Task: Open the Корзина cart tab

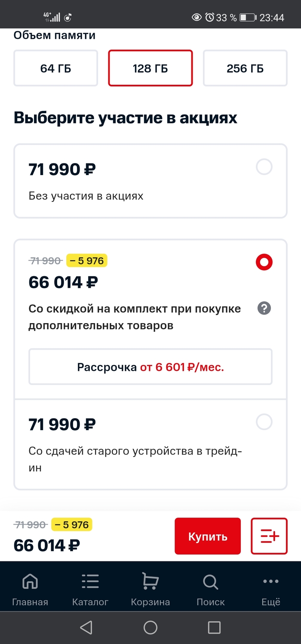Action: 150,590
